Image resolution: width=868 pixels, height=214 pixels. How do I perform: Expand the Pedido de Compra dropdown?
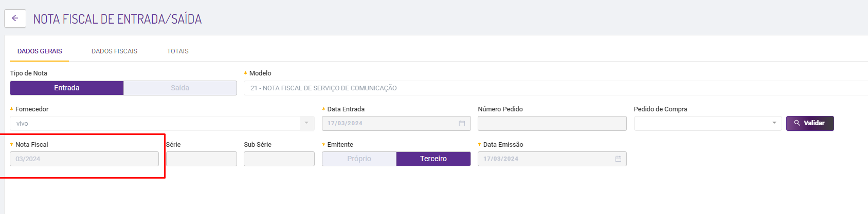(x=774, y=123)
